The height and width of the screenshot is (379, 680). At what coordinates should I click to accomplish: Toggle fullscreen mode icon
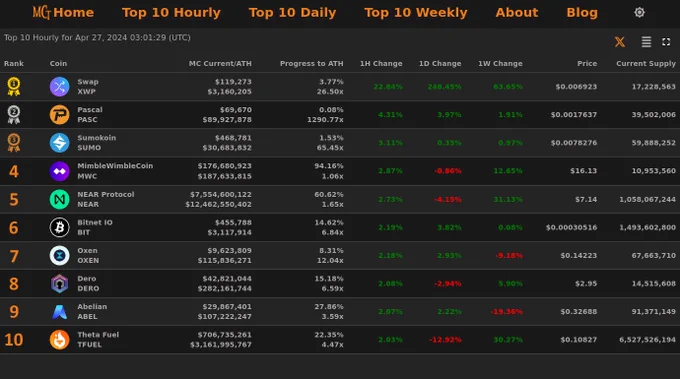point(666,42)
